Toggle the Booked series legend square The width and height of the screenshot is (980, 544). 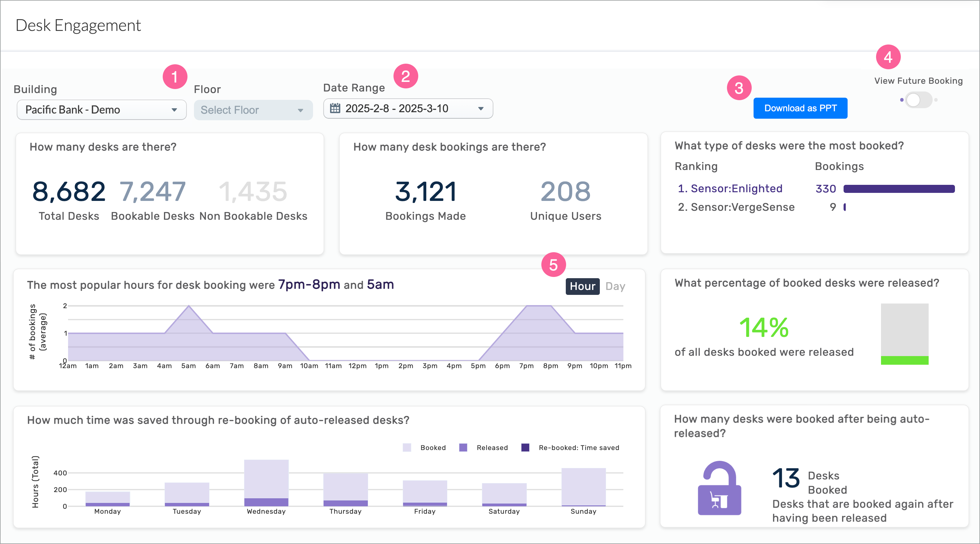407,448
